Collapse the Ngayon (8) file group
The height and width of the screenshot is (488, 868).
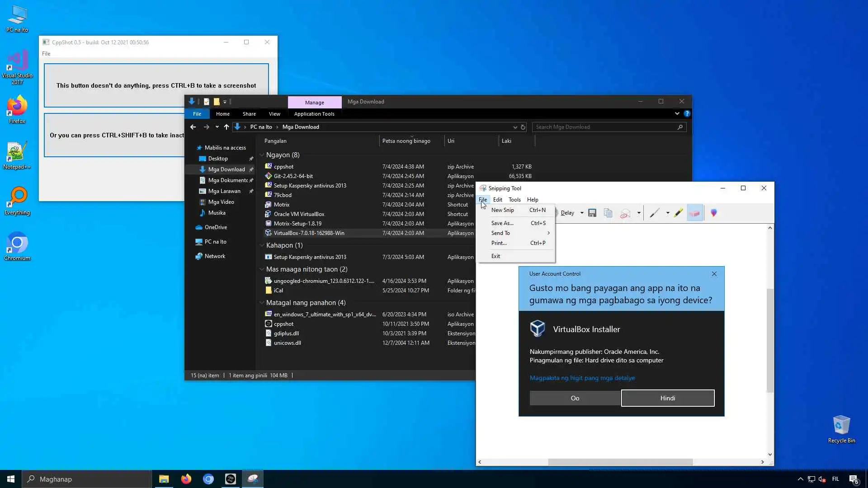(x=262, y=155)
